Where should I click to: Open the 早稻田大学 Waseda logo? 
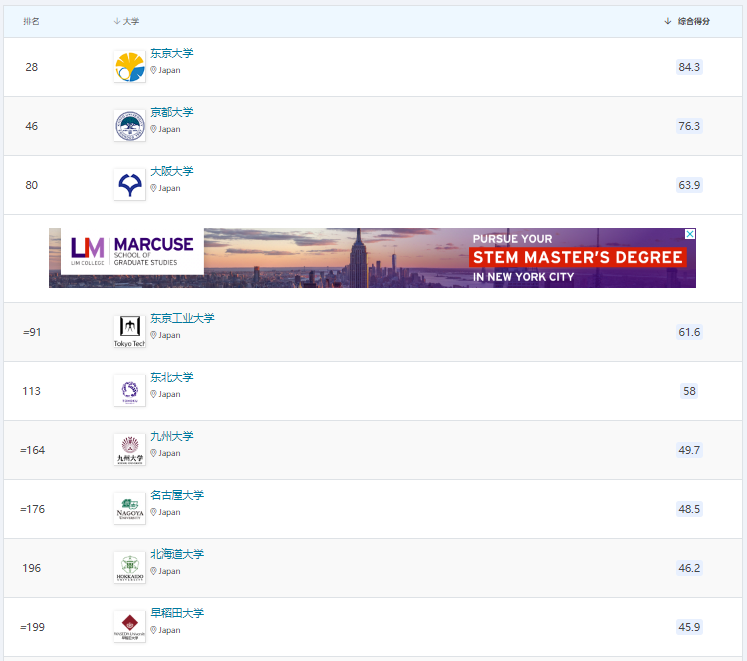click(x=130, y=627)
